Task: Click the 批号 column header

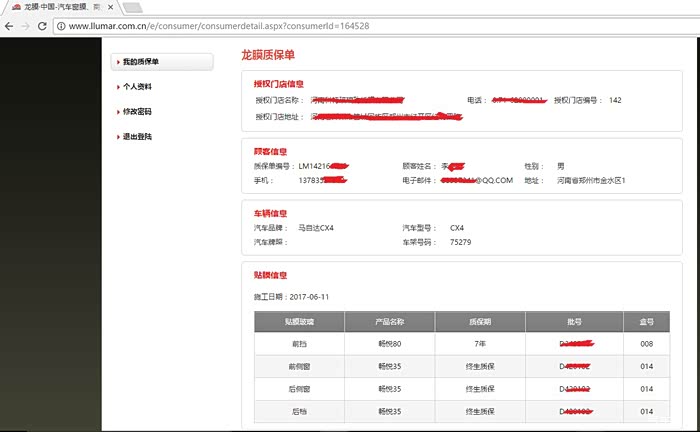Action: 573,322
